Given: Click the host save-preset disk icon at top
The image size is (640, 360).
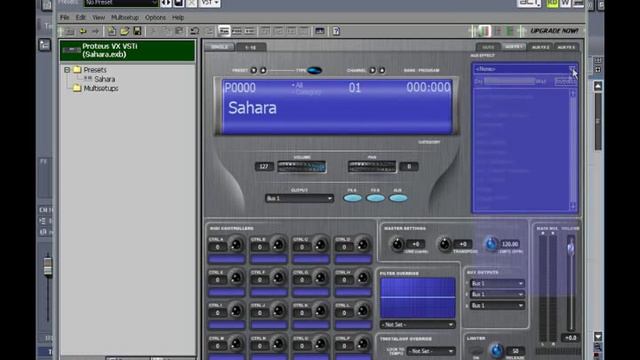Looking at the screenshot, I should click(x=179, y=3).
